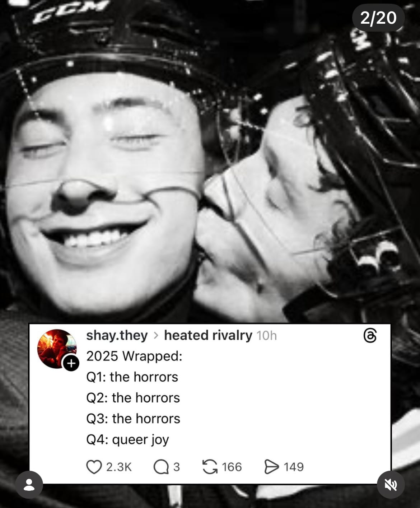The width and height of the screenshot is (420, 508).
Task: Click the chevron between shay.they and heated rivalry
Action: pos(156,336)
